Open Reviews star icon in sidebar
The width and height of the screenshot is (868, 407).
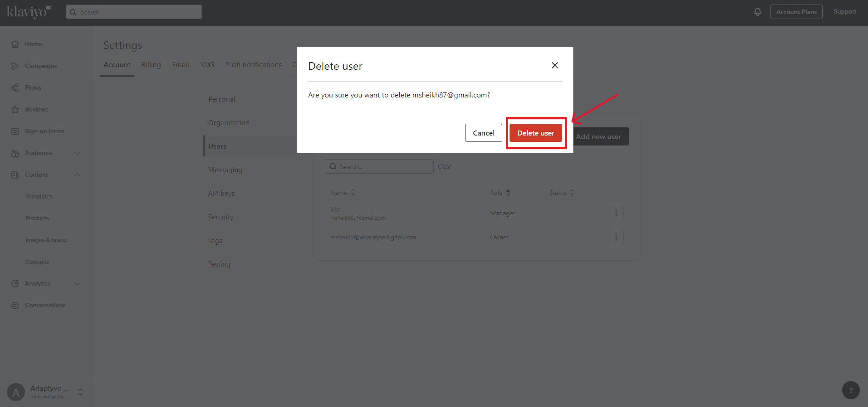tap(15, 110)
